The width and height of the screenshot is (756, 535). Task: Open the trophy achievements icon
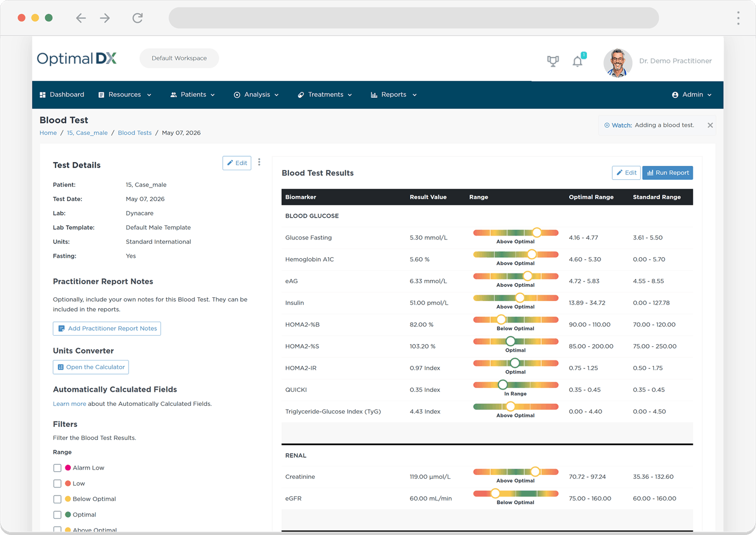[x=553, y=61]
